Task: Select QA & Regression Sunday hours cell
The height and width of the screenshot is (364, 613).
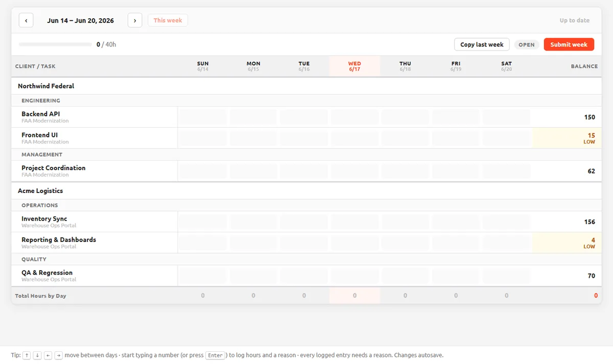Action: [203, 276]
